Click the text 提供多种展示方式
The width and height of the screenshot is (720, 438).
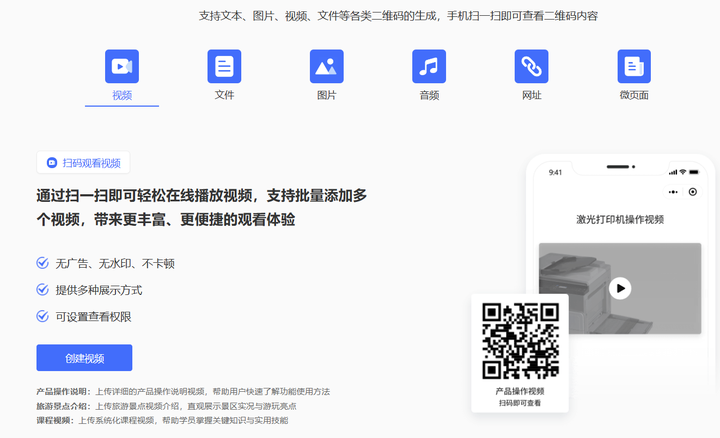pyautogui.click(x=99, y=290)
